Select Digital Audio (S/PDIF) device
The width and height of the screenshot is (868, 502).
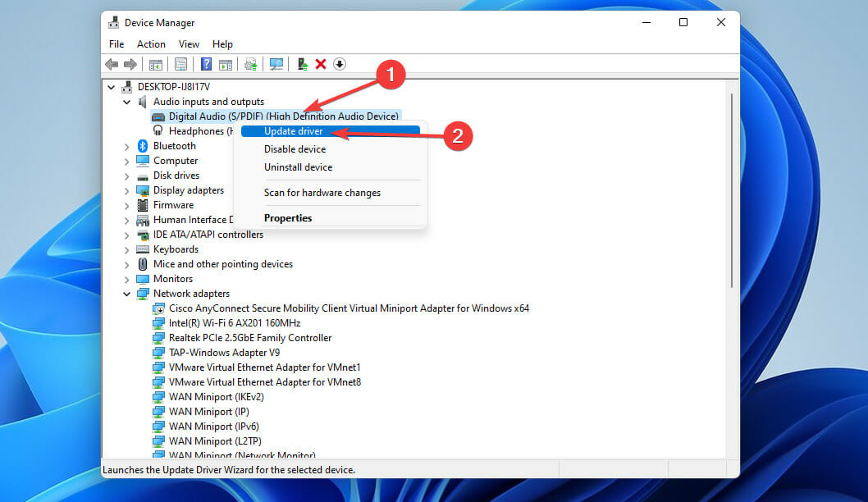tap(283, 116)
